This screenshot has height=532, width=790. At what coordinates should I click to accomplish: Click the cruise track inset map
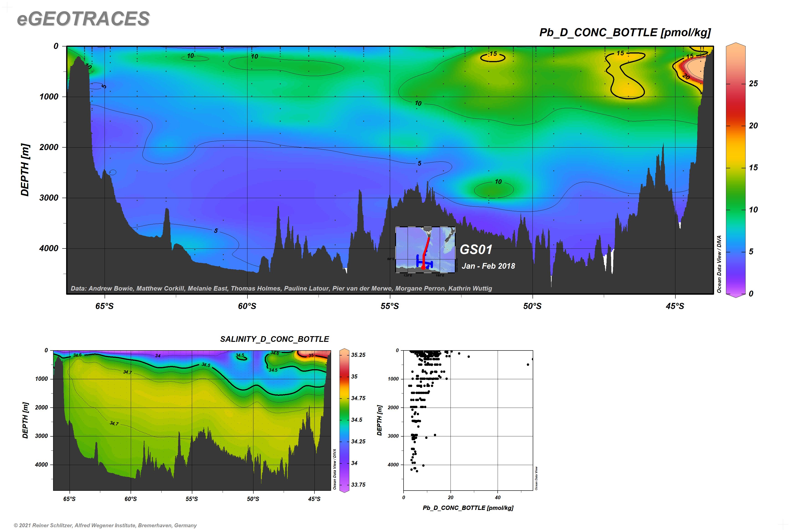coord(425,250)
